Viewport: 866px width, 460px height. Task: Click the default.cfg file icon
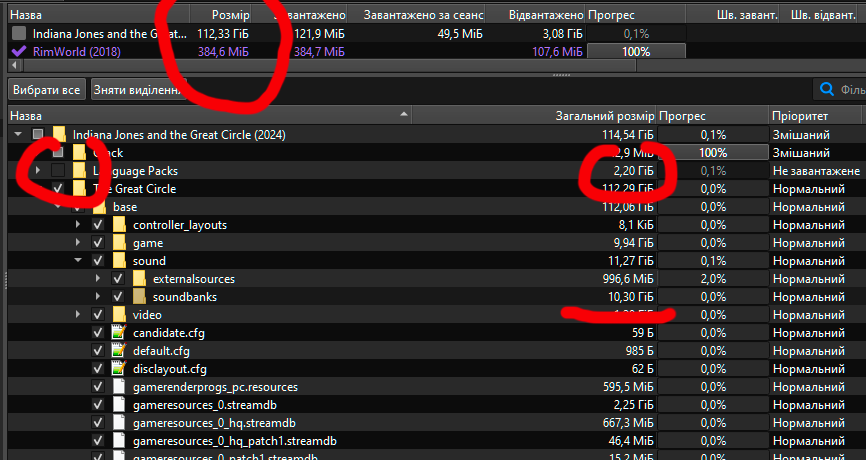click(x=119, y=351)
